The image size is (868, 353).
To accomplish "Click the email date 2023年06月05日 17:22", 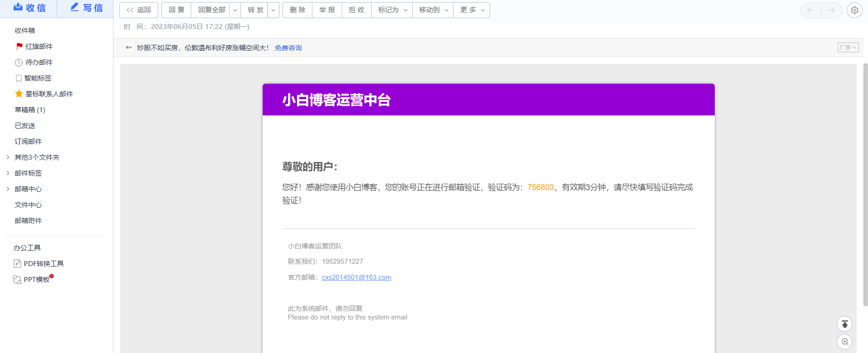I will tap(187, 27).
